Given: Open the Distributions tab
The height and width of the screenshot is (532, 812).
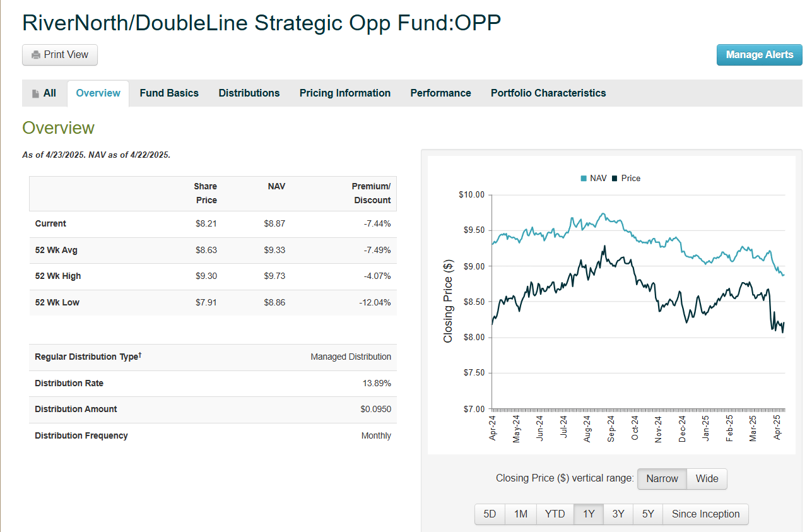Looking at the screenshot, I should click(249, 93).
